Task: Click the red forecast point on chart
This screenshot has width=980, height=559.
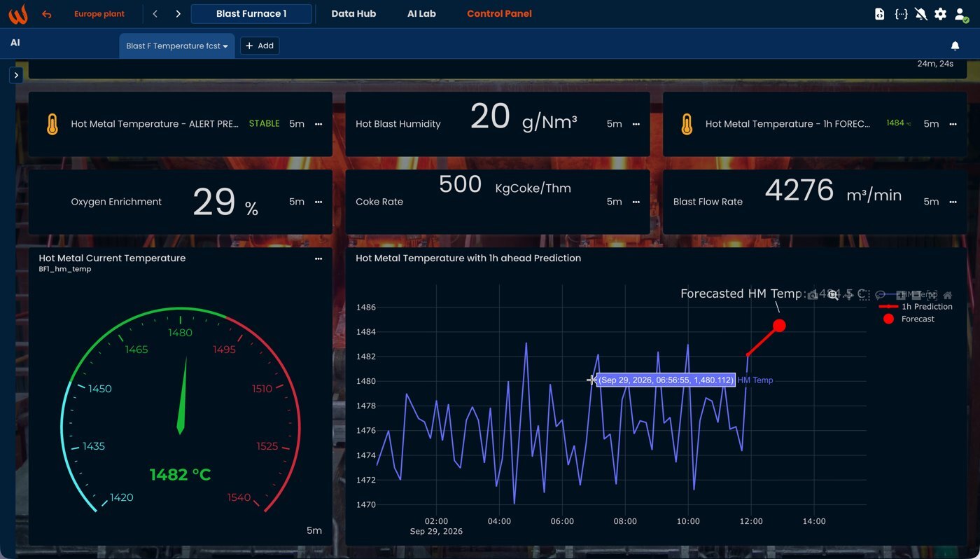Action: click(x=779, y=326)
